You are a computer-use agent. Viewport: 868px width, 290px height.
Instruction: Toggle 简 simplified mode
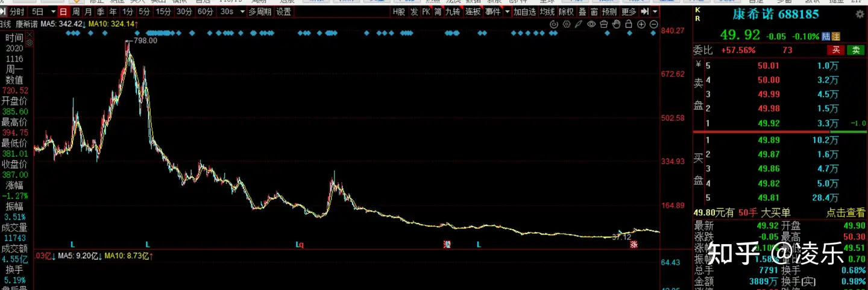[438, 11]
